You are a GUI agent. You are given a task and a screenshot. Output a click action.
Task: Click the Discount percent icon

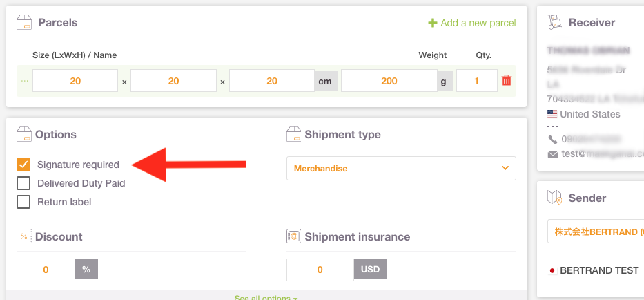coord(23,236)
